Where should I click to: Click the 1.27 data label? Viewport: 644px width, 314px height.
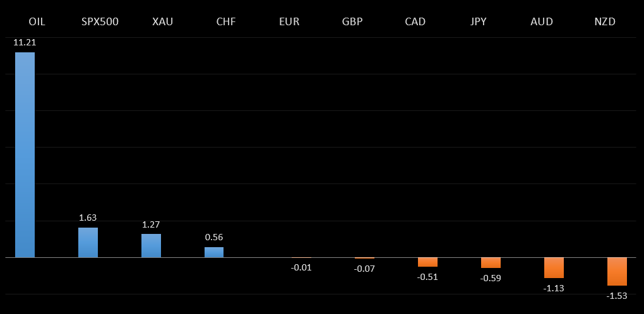151,224
